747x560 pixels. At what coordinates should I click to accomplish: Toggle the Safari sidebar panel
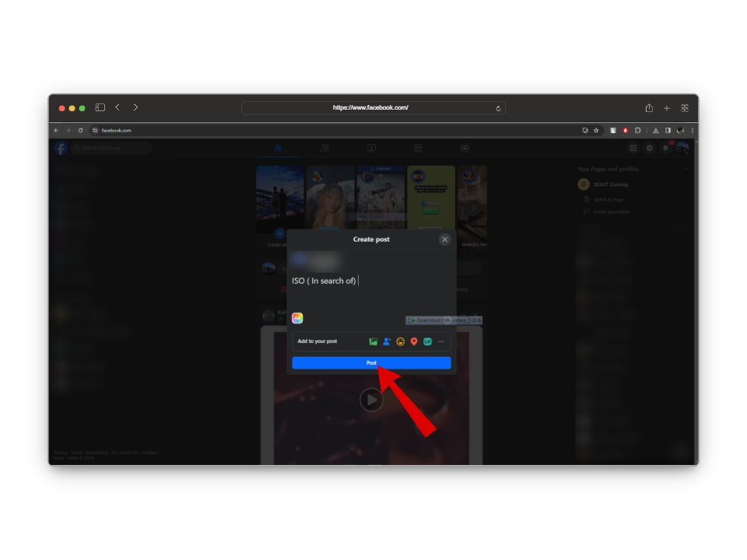tap(100, 107)
